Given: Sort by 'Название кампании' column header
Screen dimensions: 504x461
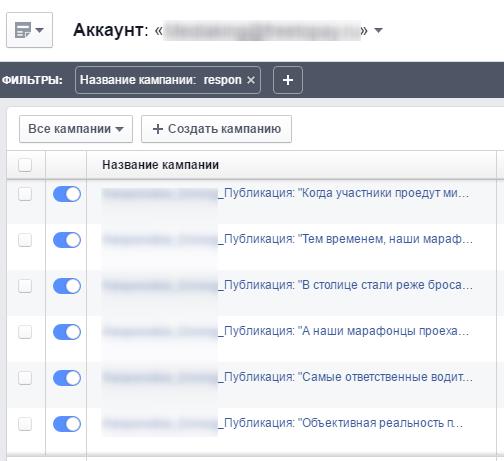Looking at the screenshot, I should coord(160,165).
